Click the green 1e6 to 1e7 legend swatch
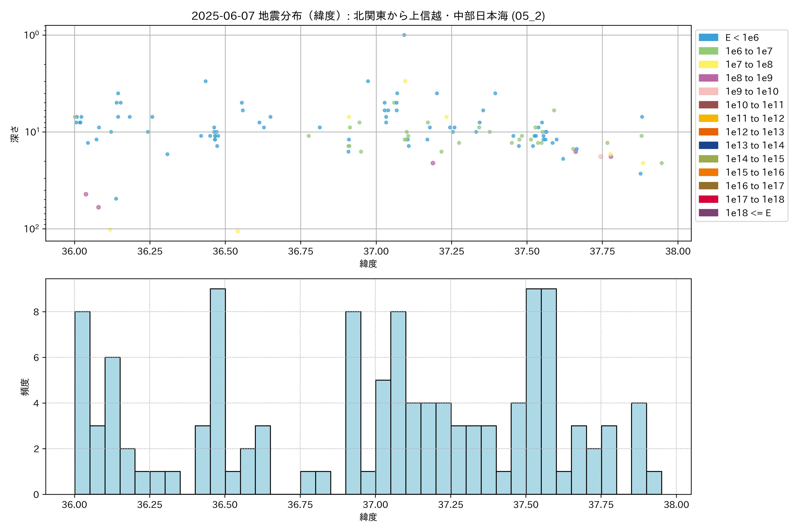798x532 pixels. pos(708,51)
